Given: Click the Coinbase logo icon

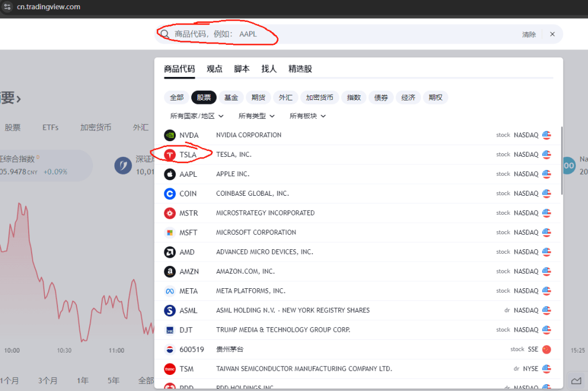Looking at the screenshot, I should pos(170,193).
